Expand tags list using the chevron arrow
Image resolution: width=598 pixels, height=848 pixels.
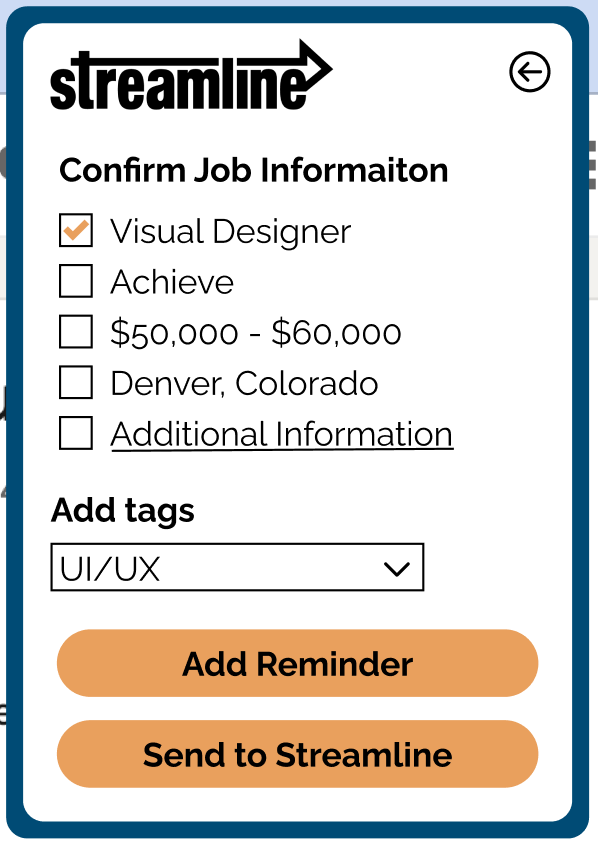pyautogui.click(x=396, y=569)
